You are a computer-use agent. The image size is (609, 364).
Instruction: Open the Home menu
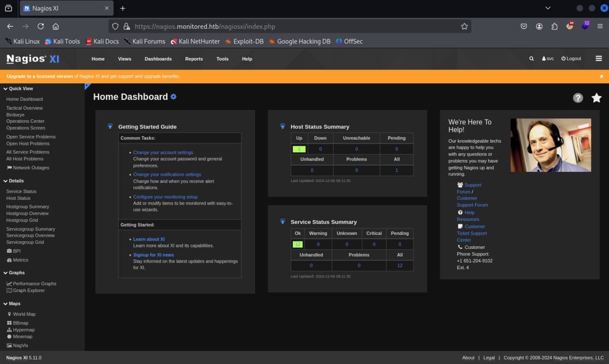pos(98,59)
